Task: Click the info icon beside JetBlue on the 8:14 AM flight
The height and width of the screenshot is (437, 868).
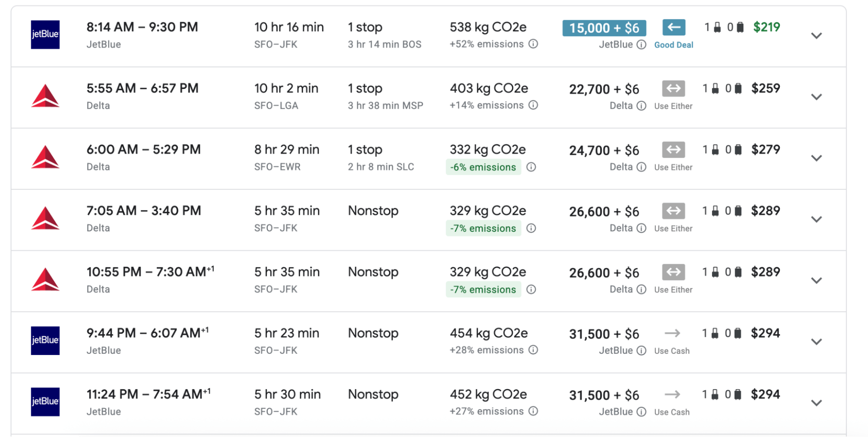Action: pyautogui.click(x=641, y=45)
